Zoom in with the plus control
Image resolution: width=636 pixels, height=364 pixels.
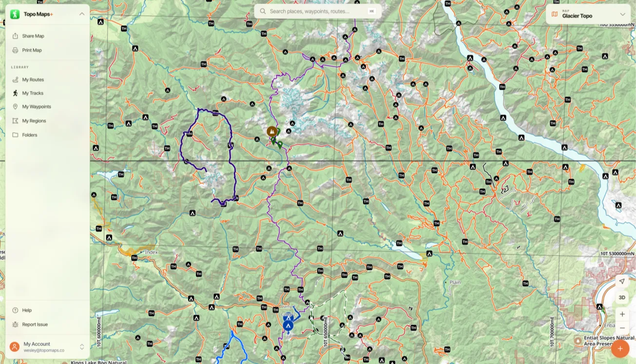622,314
